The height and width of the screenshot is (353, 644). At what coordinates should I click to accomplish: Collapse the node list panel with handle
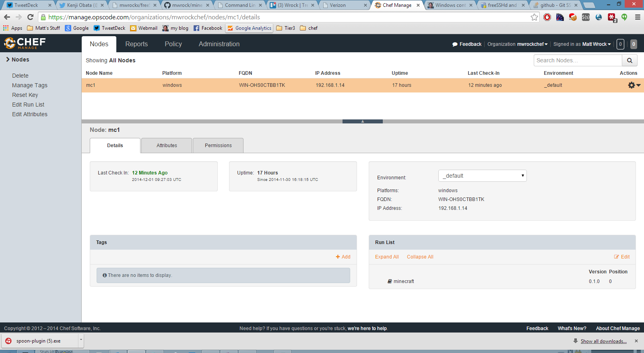(x=363, y=121)
